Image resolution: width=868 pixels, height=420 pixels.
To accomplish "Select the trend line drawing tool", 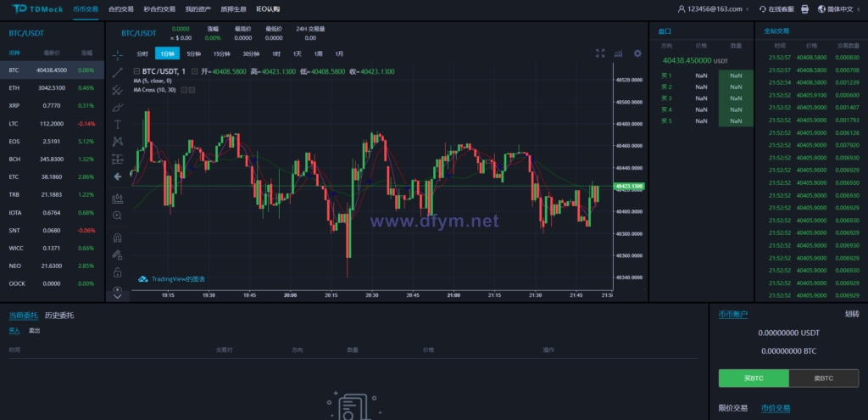I will coord(117,72).
